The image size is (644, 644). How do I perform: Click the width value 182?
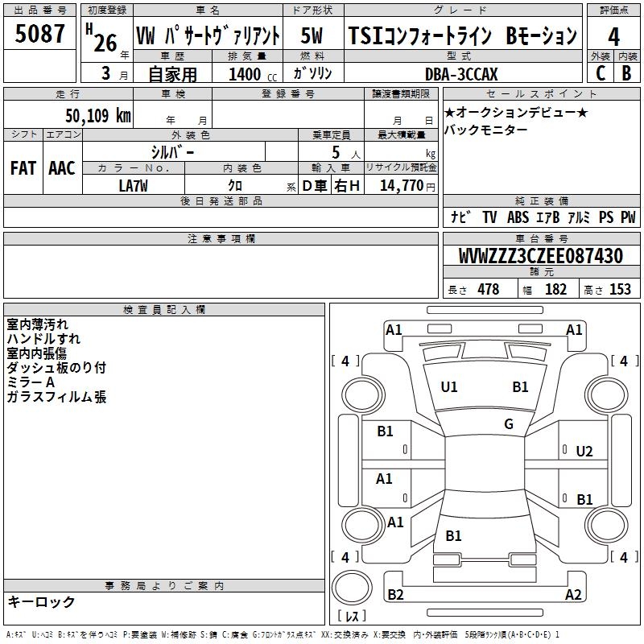(555, 289)
